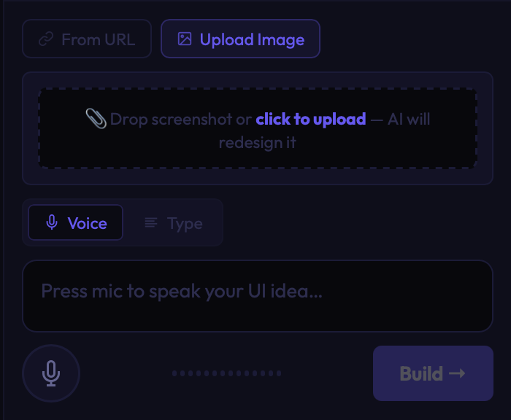Click the "Voice" label text
The image size is (511, 420).
87,223
